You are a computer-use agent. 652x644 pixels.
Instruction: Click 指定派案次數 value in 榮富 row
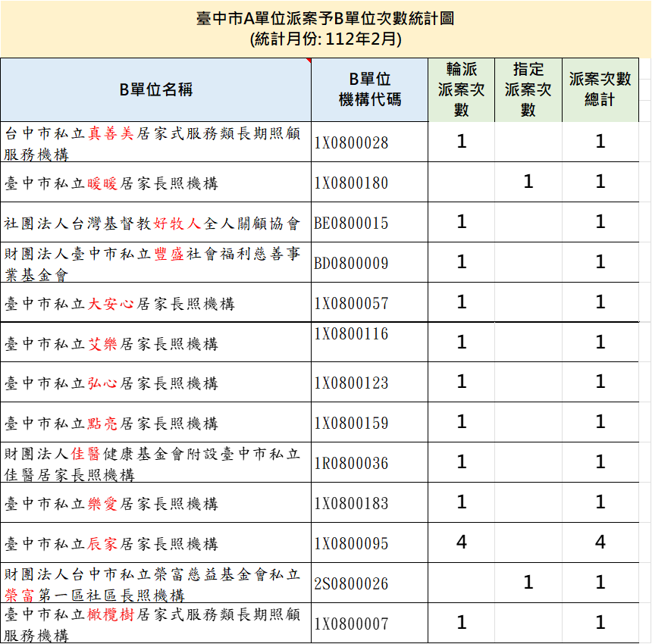click(528, 583)
